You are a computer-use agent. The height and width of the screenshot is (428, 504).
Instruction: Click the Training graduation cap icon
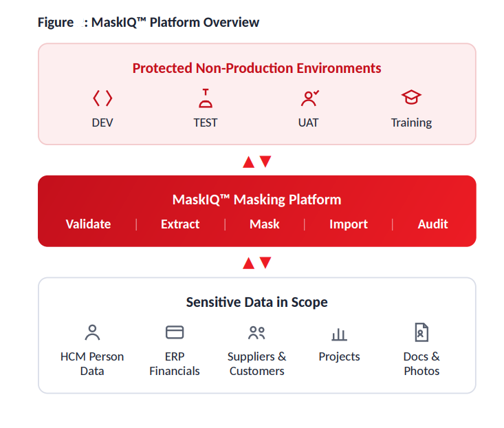[x=411, y=97]
